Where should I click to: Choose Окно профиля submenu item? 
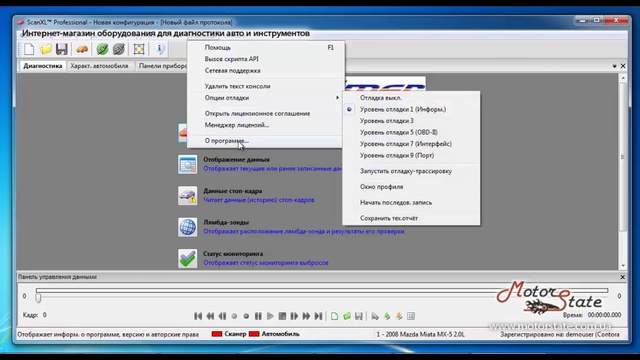tap(411, 187)
